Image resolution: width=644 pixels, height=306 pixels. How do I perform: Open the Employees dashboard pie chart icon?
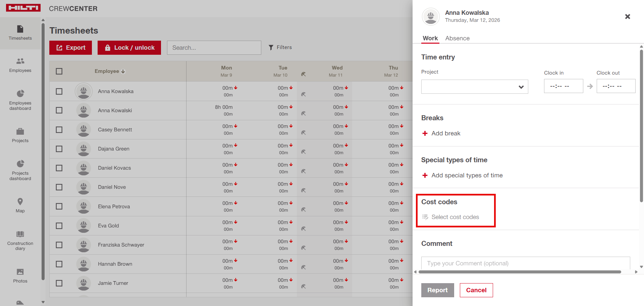click(20, 93)
